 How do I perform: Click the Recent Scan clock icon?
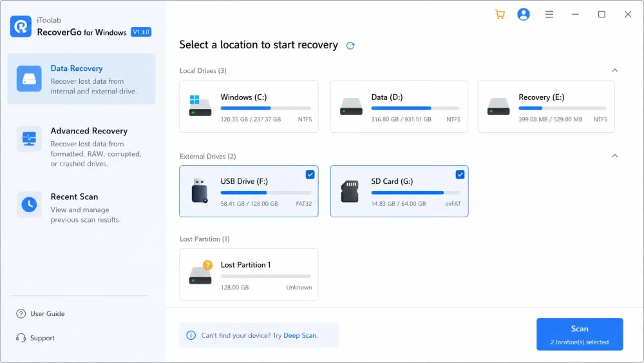[x=29, y=204]
